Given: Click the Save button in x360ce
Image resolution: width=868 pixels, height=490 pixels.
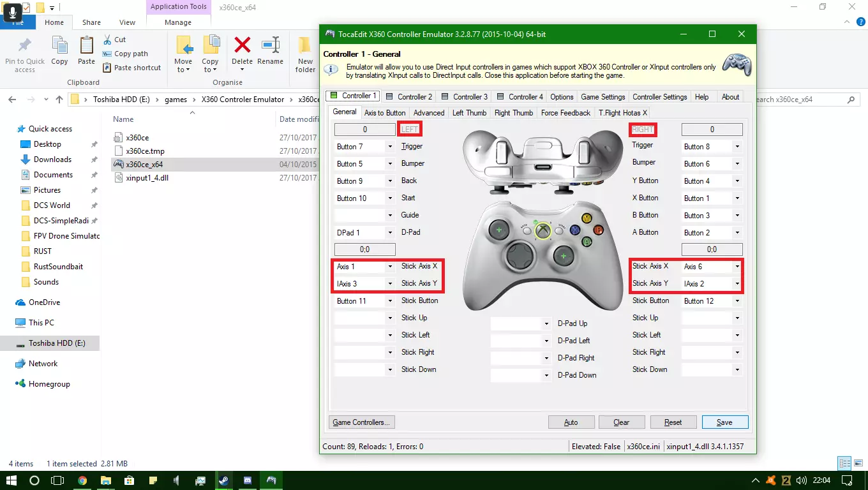Looking at the screenshot, I should 725,422.
